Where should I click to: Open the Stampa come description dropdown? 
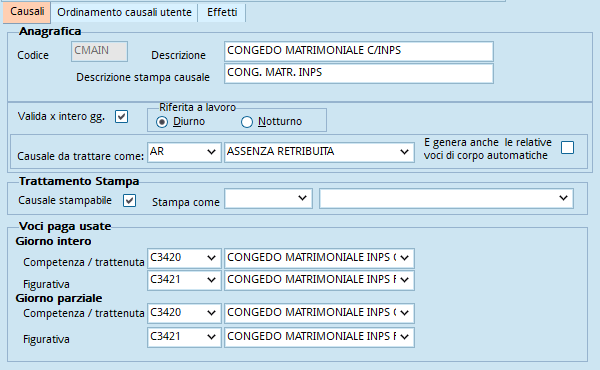click(446, 198)
